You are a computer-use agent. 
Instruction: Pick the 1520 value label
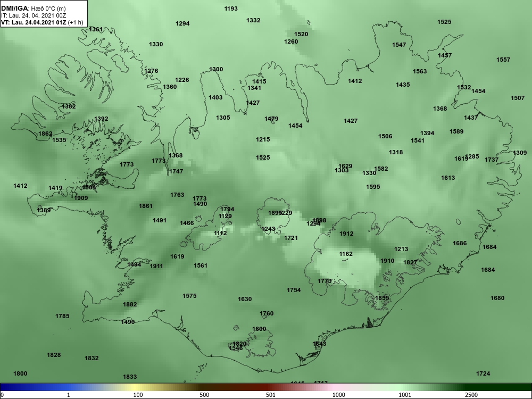301,34
